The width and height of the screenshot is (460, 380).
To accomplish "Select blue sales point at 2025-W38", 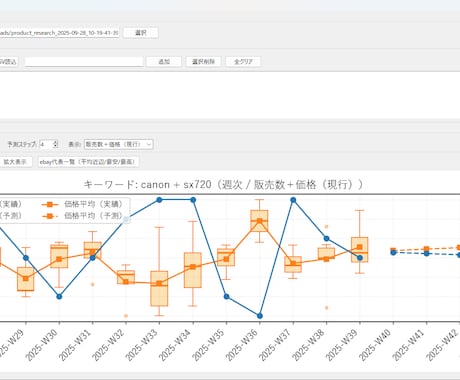I will click(327, 238).
